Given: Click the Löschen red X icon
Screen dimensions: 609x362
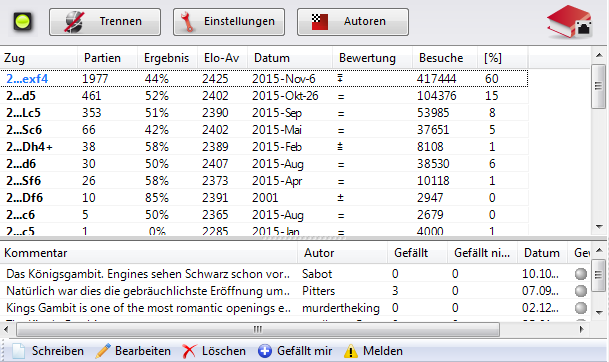Looking at the screenshot, I should (x=189, y=351).
